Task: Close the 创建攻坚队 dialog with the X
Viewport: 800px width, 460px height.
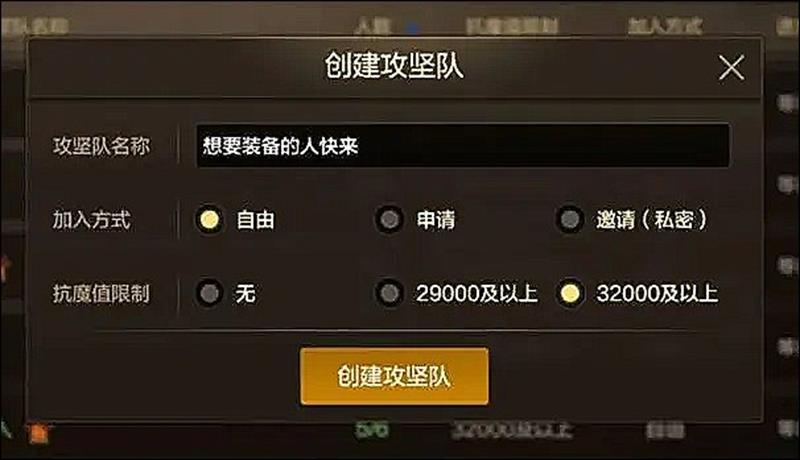Action: coord(731,67)
